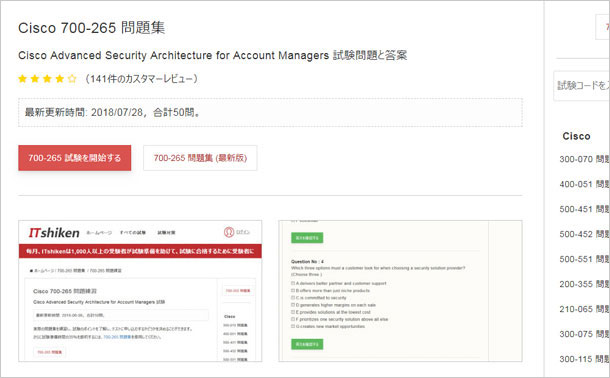Click the second yellow rating star

click(x=35, y=79)
